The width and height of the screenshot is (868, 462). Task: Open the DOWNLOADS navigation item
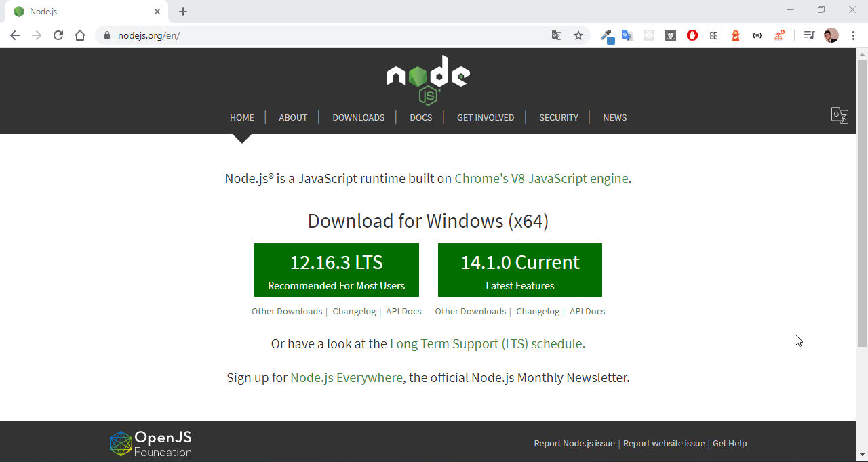point(359,118)
